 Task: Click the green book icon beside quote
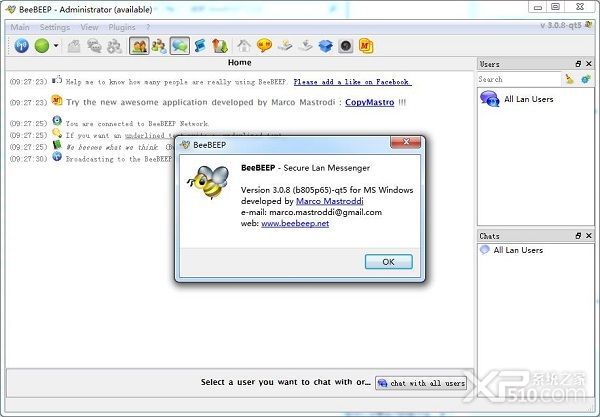57,145
